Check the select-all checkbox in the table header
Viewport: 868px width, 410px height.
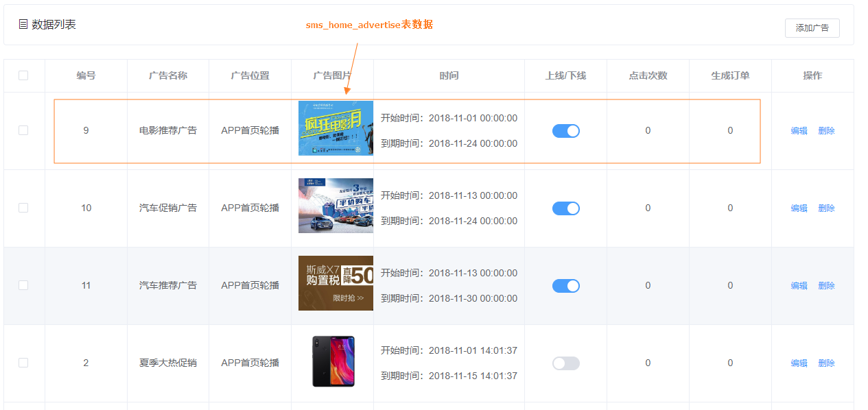click(x=24, y=75)
